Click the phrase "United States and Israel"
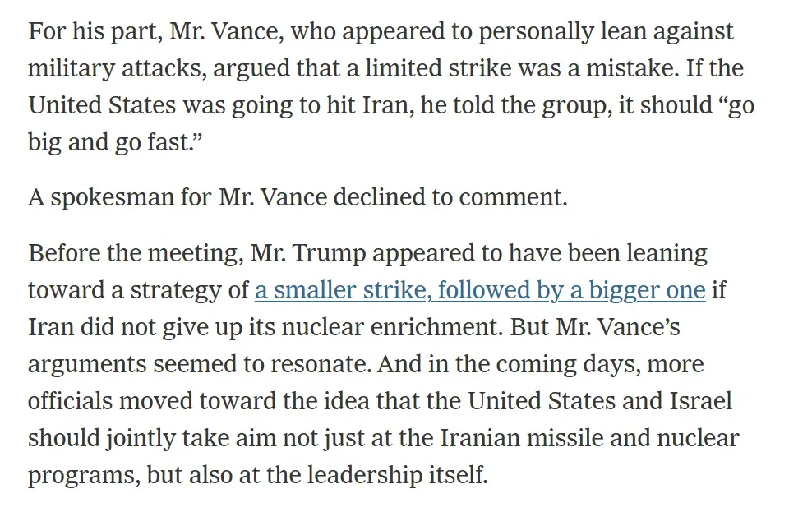 pos(599,401)
